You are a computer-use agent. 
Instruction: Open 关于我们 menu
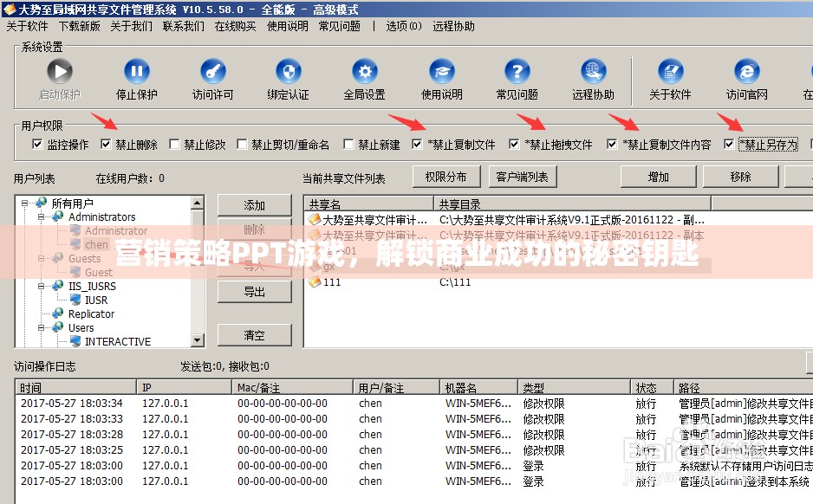(x=131, y=26)
